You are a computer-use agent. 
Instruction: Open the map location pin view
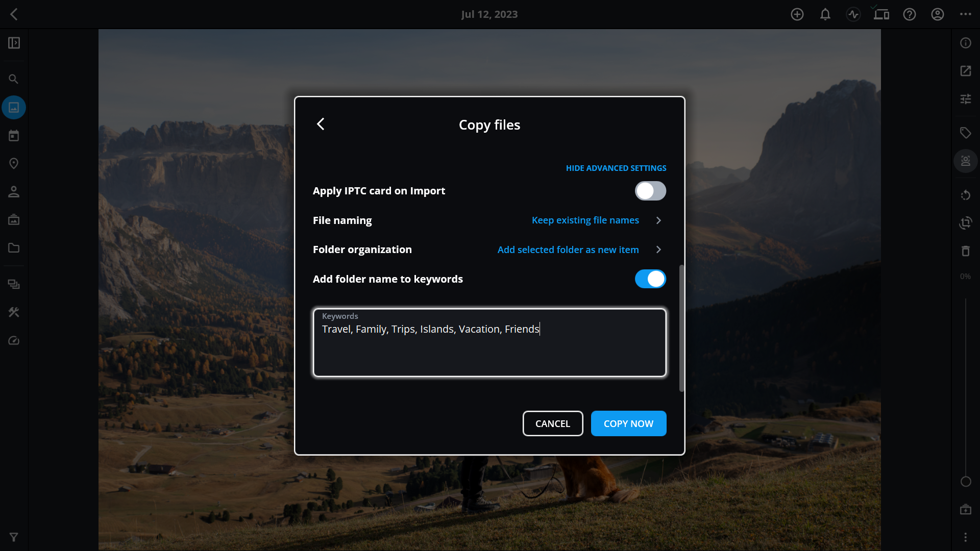click(x=14, y=164)
